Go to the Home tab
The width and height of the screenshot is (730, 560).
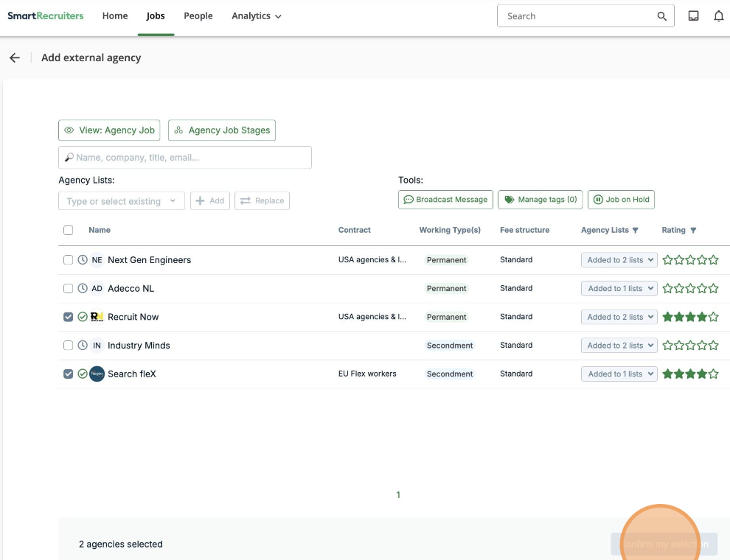click(x=115, y=15)
